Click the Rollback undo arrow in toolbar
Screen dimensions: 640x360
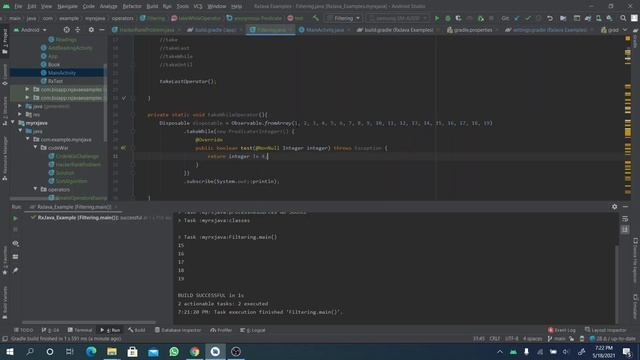[x=550, y=18]
